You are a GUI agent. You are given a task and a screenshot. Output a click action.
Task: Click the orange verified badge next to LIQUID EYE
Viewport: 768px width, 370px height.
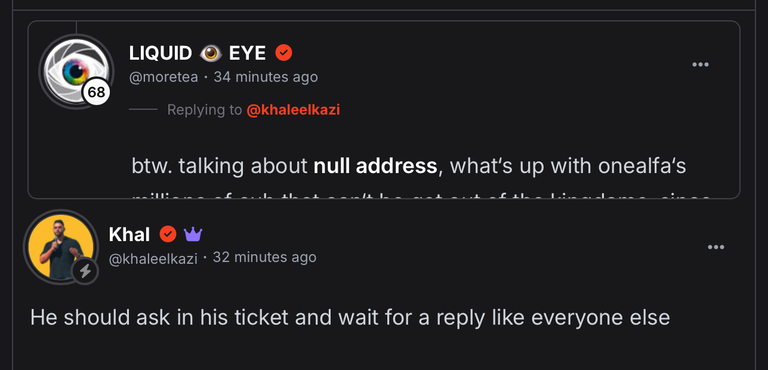[284, 53]
